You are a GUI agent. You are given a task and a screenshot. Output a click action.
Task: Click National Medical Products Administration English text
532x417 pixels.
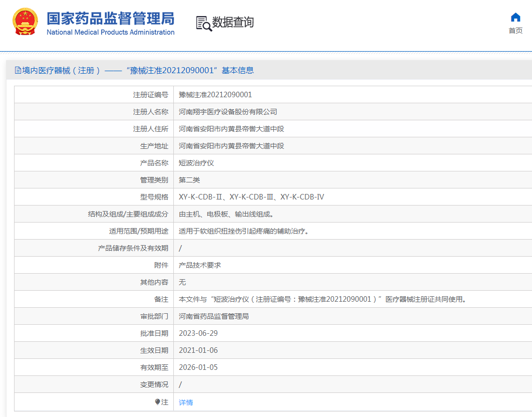(x=110, y=33)
